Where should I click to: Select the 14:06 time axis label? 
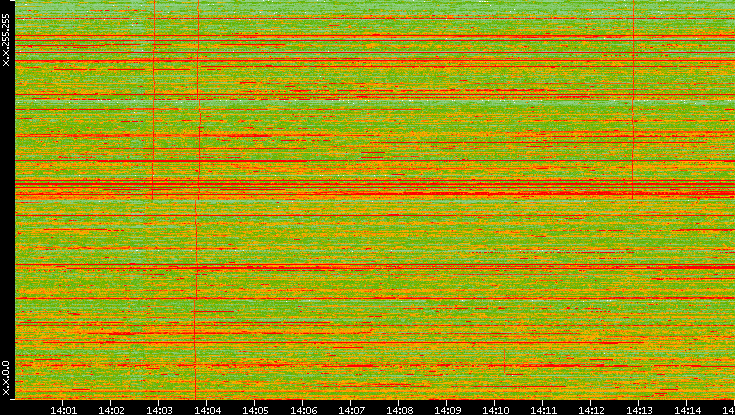[303, 410]
